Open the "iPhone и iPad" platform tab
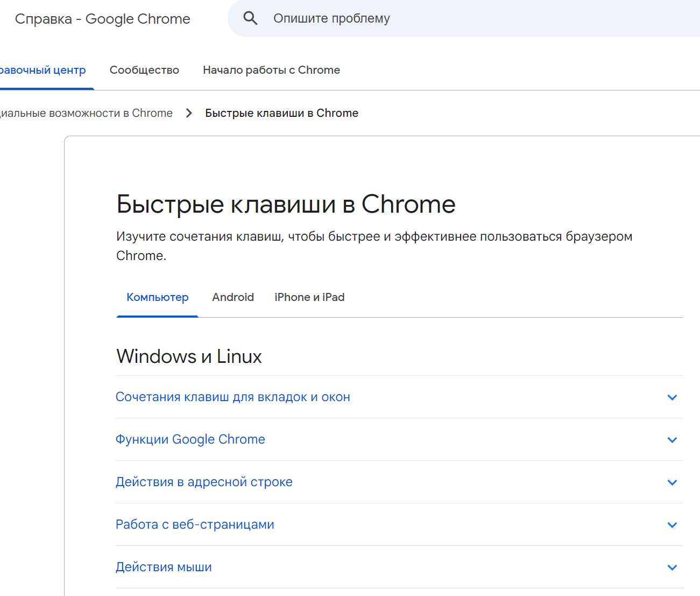700x596 pixels. 309,297
